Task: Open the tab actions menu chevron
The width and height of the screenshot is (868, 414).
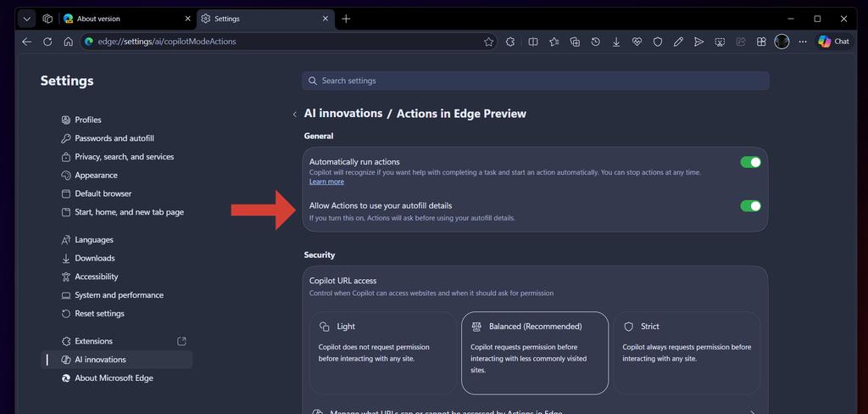Action: coord(26,19)
